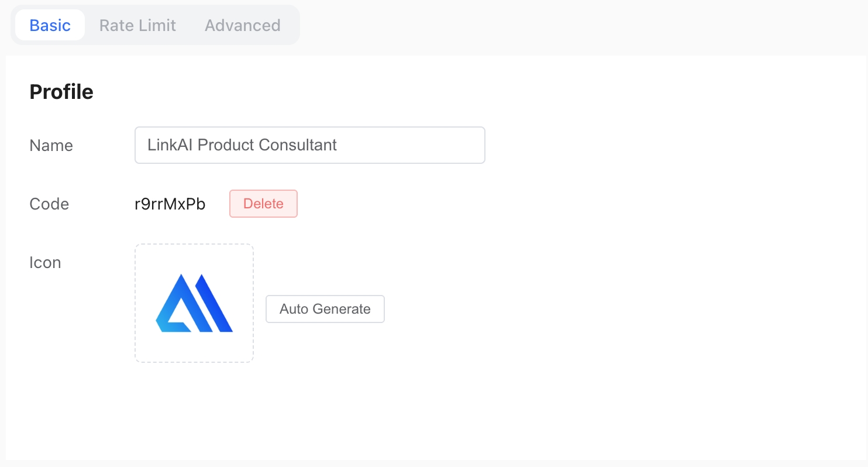Viewport: 868px width, 467px height.
Task: Place cursor at end of Name field
Action: pos(409,145)
